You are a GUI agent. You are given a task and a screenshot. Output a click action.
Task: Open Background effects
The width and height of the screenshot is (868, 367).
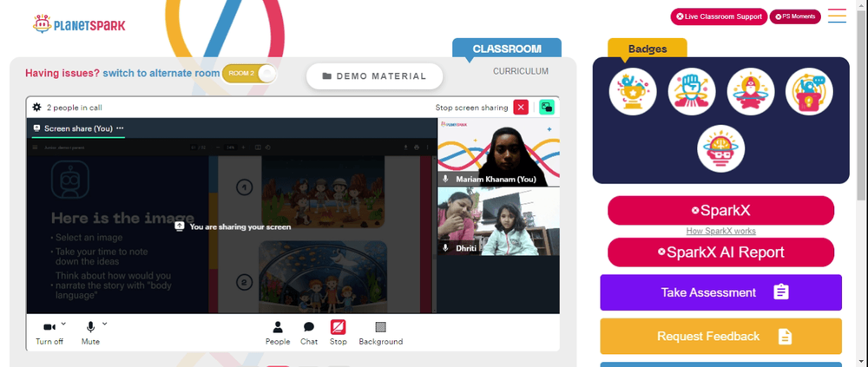pos(381,333)
